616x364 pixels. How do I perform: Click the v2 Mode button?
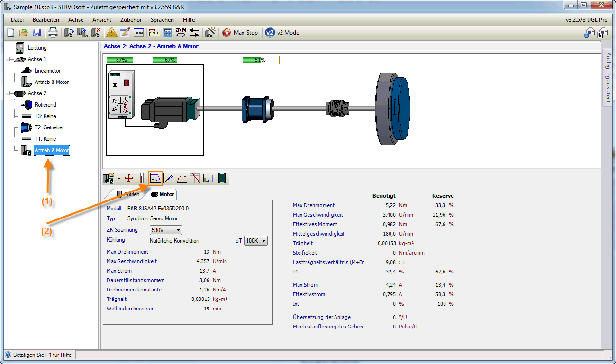pos(283,33)
